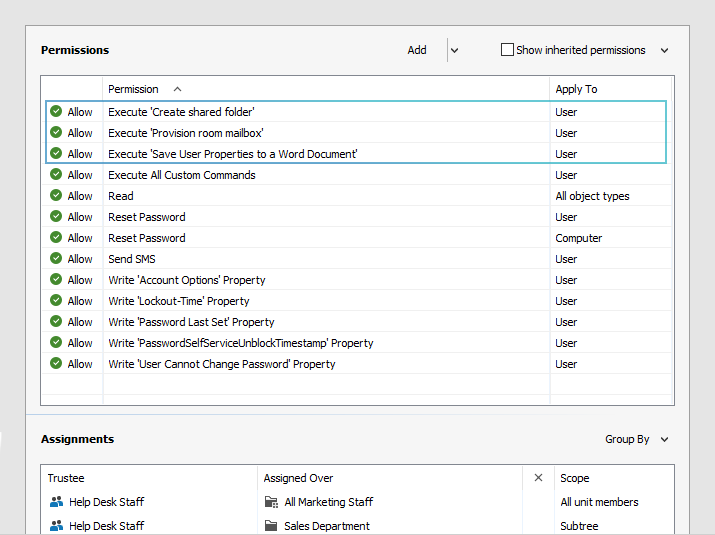Image resolution: width=715 pixels, height=535 pixels.
Task: Click green Allow icon for 'Create shared folder'
Action: [x=56, y=111]
